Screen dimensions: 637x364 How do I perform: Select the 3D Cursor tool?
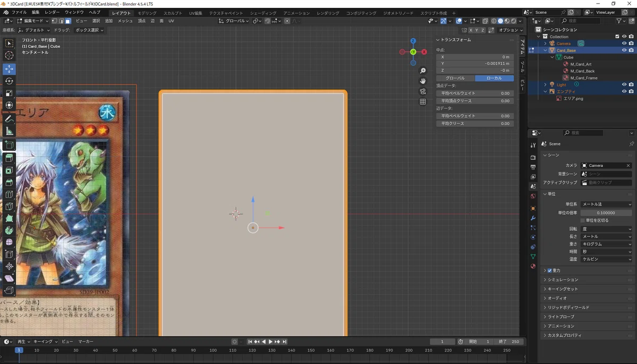[x=9, y=55]
